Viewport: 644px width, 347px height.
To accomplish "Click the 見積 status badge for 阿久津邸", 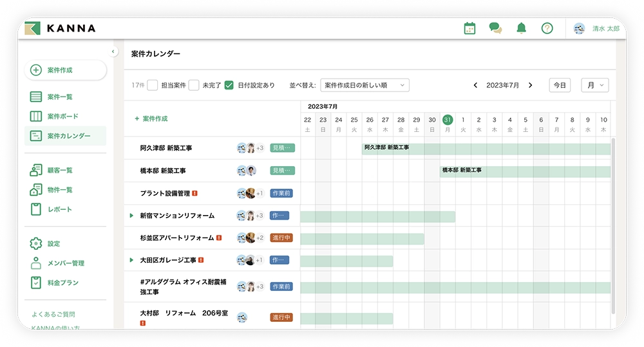I will click(282, 148).
